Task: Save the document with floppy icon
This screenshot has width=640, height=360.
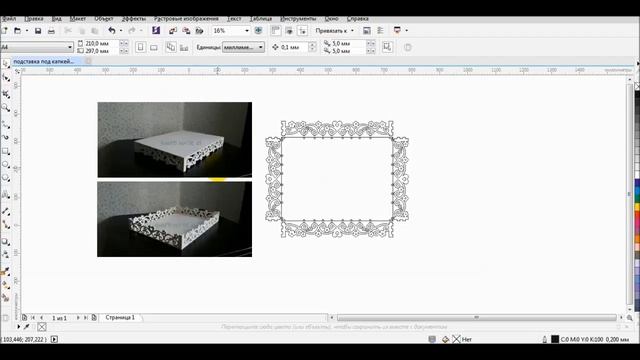Action: (38, 31)
